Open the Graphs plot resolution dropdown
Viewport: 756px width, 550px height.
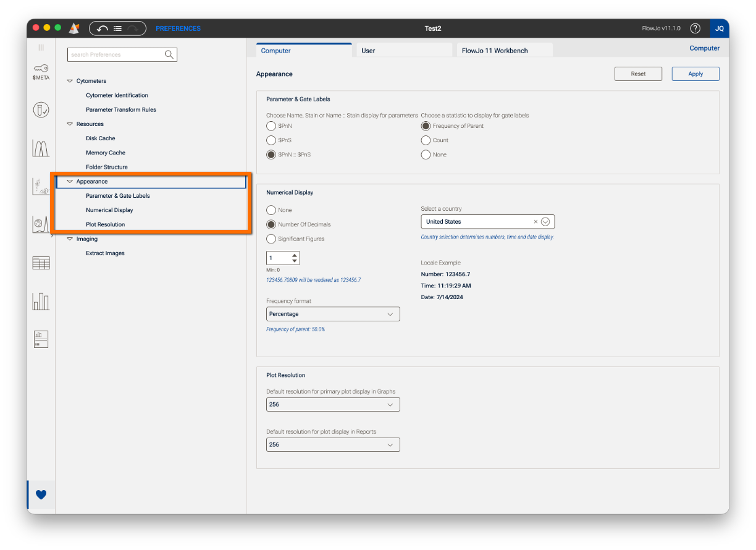coord(333,405)
